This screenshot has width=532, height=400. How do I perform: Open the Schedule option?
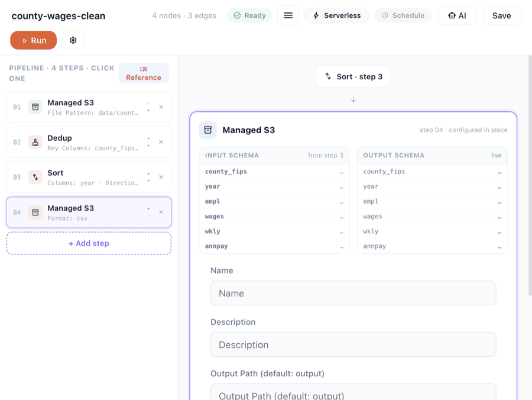pos(403,15)
